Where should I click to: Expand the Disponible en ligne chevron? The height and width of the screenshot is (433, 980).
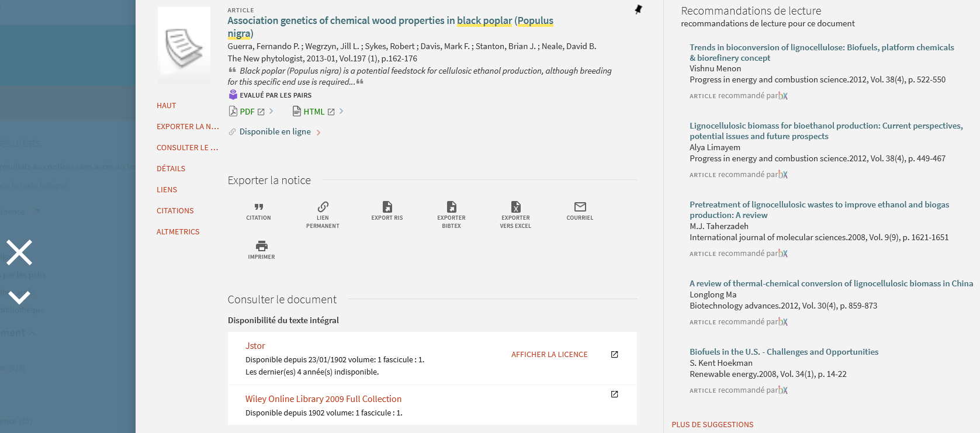[318, 133]
